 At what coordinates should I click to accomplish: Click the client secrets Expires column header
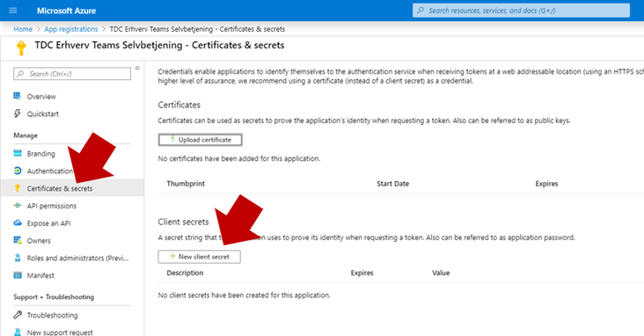362,273
